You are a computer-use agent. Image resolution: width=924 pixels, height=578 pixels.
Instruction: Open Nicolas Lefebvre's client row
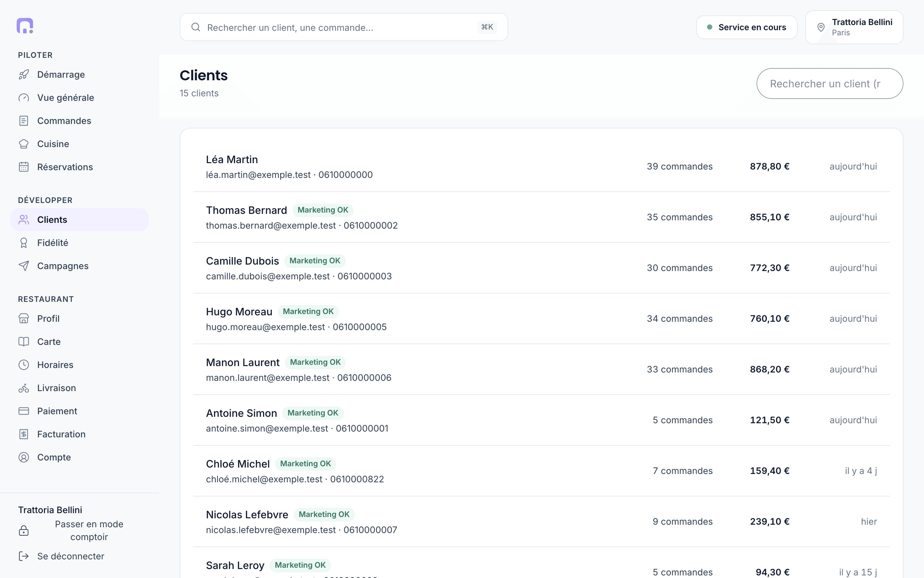tap(542, 522)
